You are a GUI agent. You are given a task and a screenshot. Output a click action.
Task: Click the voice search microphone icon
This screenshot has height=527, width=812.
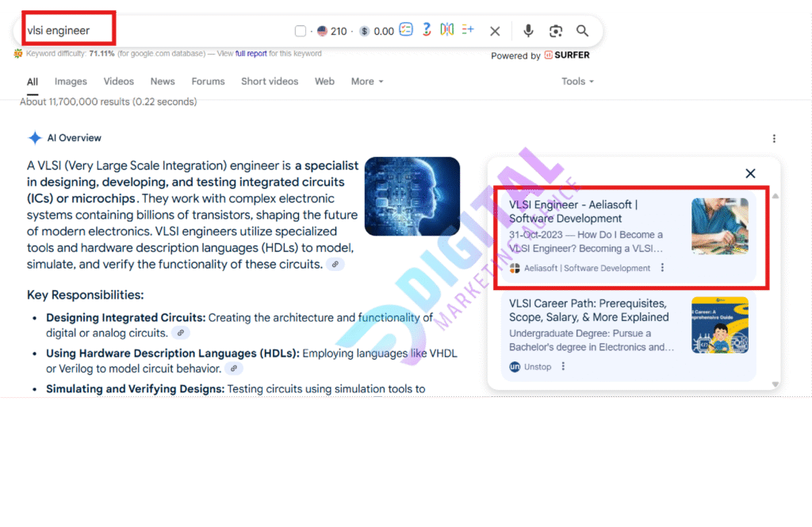click(x=528, y=31)
